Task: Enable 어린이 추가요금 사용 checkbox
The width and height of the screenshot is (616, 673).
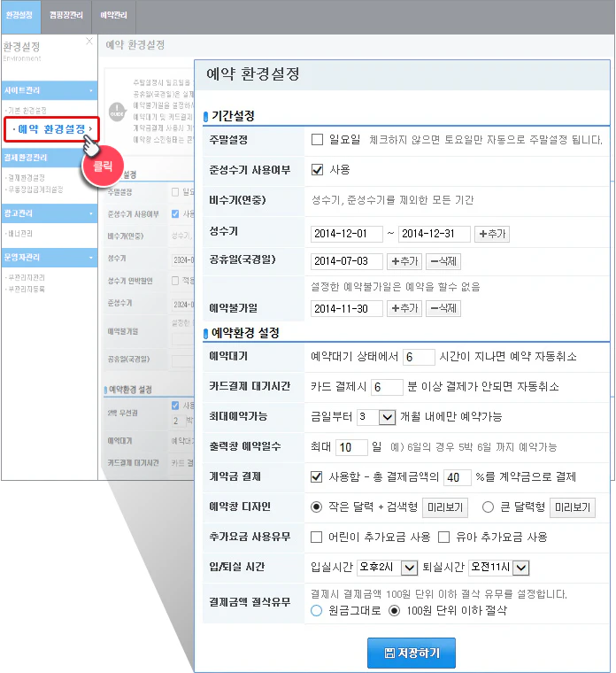Action: (317, 537)
